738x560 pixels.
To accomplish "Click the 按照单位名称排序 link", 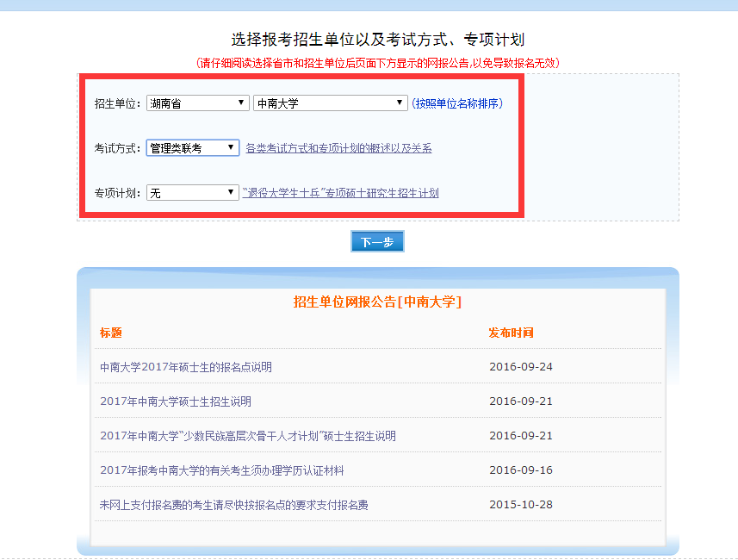I will point(456,103).
